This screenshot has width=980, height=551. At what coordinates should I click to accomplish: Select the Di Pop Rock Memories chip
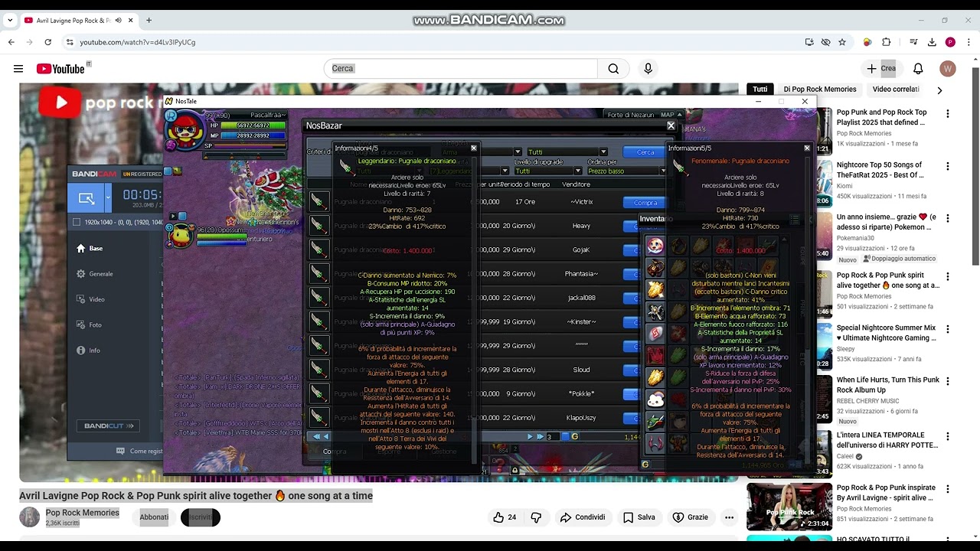tap(820, 90)
